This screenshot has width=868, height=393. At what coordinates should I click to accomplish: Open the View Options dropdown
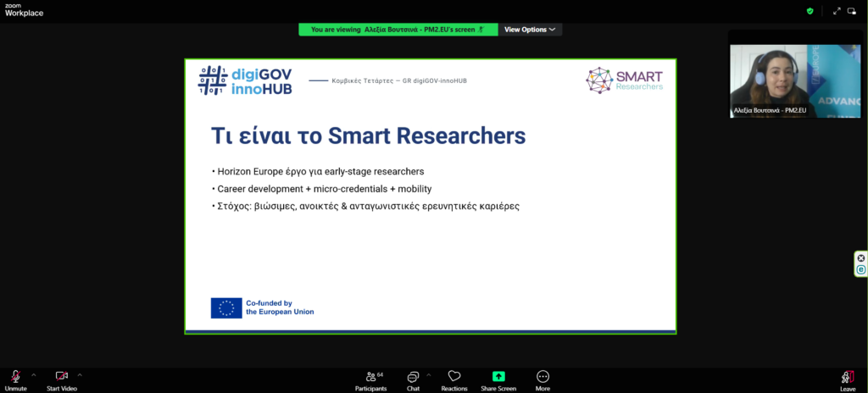(x=530, y=29)
